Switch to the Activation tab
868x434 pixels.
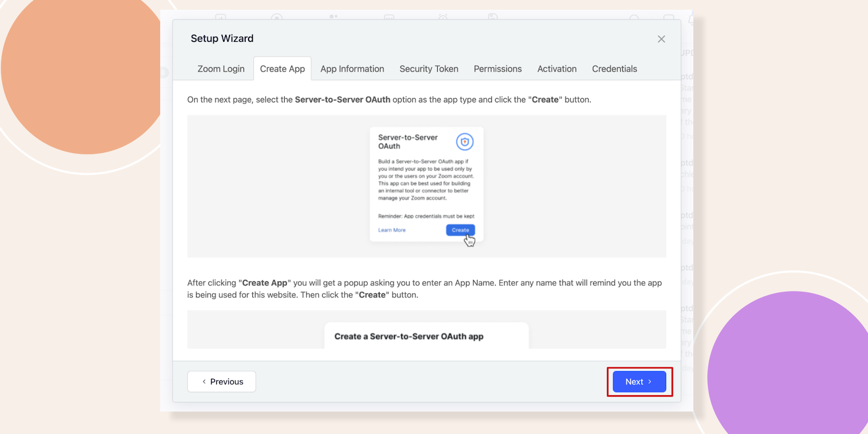coord(557,69)
